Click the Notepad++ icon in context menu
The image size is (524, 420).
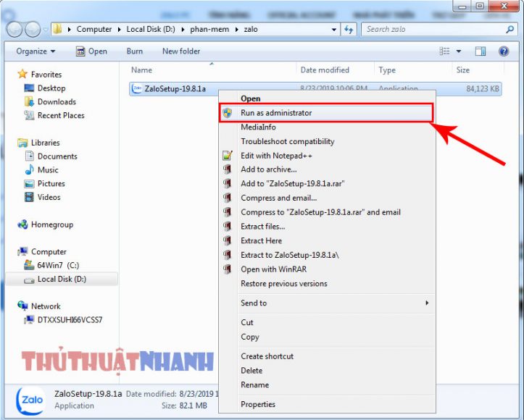tap(228, 155)
